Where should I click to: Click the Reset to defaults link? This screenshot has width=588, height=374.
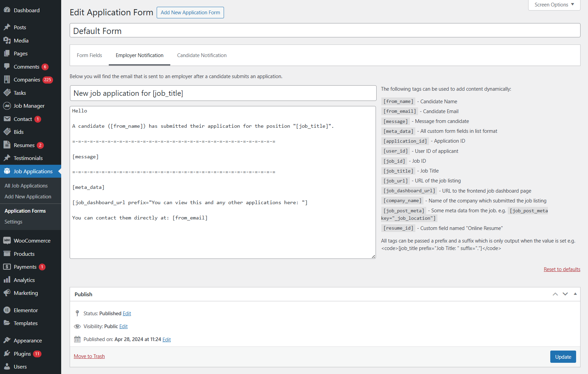click(562, 269)
